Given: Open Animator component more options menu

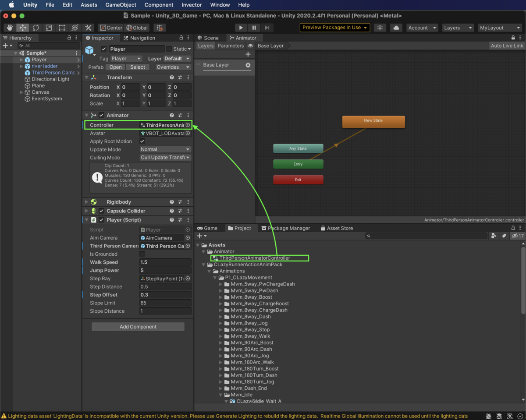Looking at the screenshot, I should [x=188, y=115].
